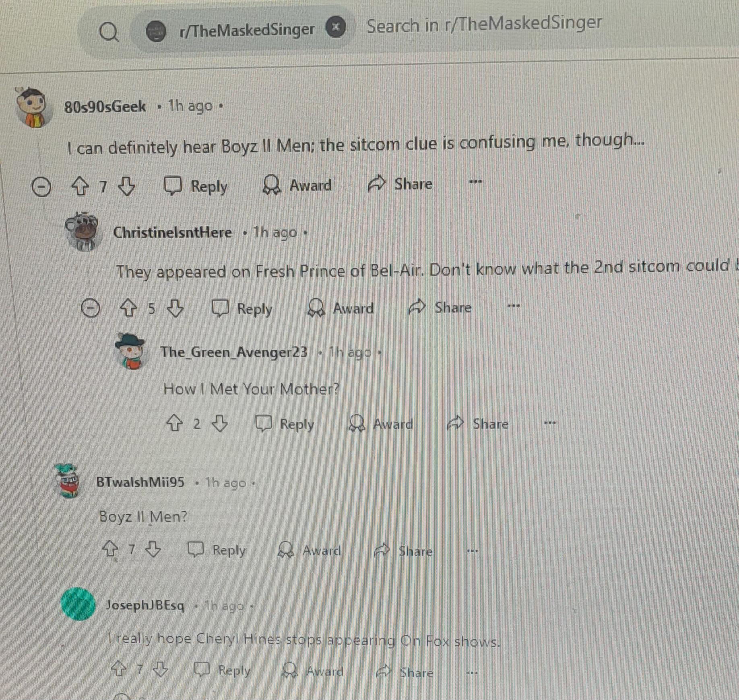The image size is (739, 700).
Task: Open more options on The_Green_Avenger23's reply
Action: coord(550,423)
